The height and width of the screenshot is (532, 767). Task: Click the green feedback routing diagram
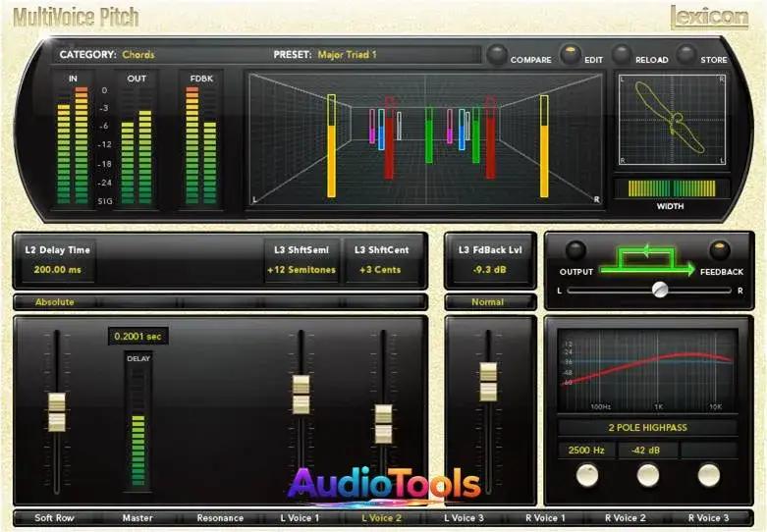[x=647, y=260]
